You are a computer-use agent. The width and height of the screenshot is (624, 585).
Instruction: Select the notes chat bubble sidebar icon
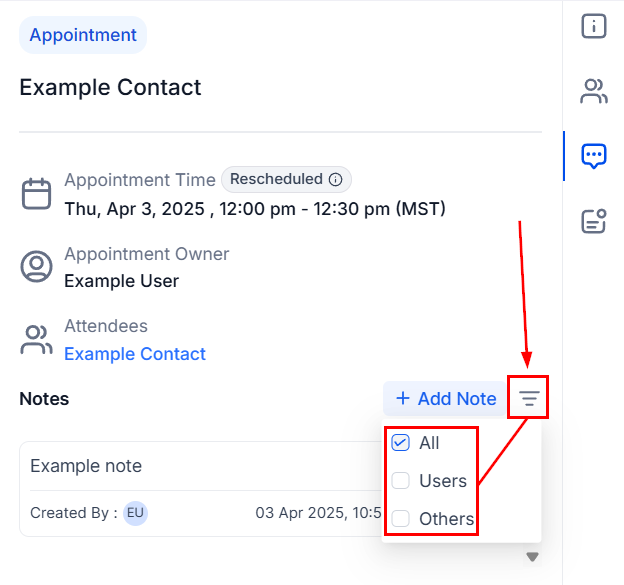[594, 156]
